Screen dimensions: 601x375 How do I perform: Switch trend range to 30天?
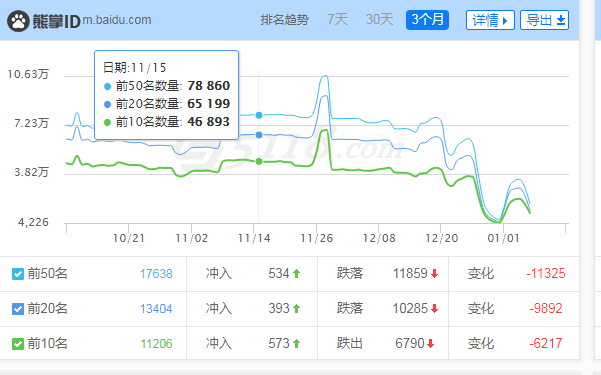379,19
